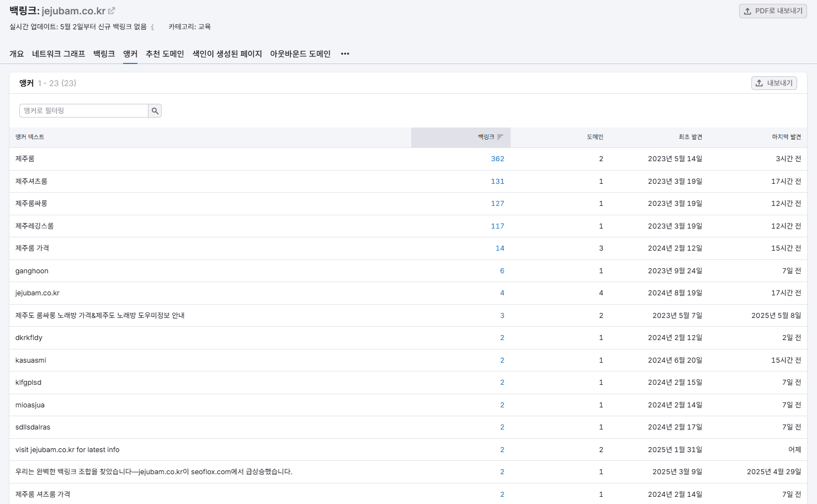
Task: Click the 카테고리: 교육 label
Action: click(189, 26)
